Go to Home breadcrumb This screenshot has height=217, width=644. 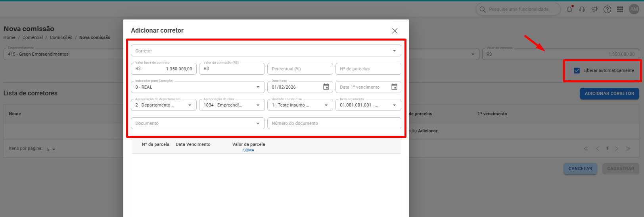pos(10,37)
